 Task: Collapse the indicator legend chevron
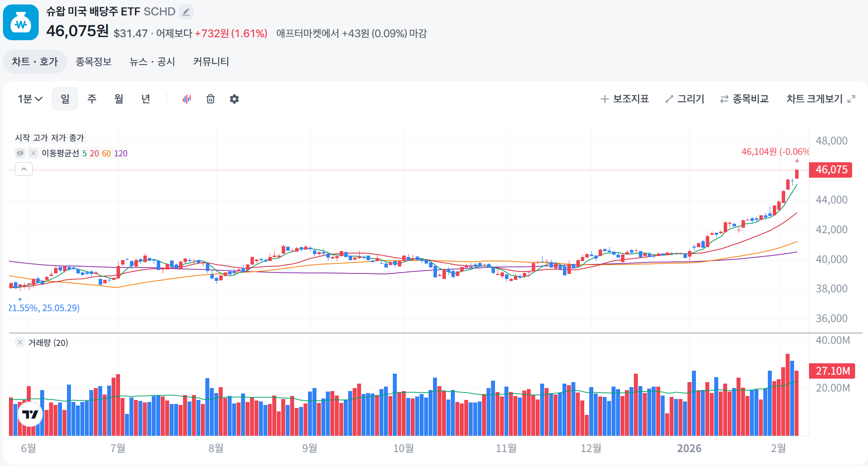(24, 169)
